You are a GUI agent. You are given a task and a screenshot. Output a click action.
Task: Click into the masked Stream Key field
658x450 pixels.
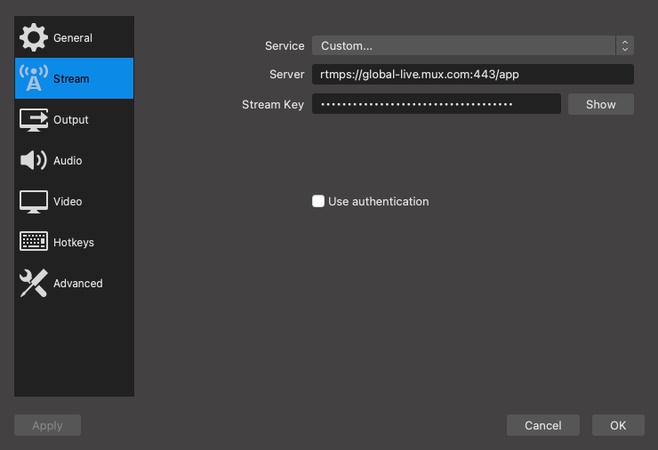(x=436, y=105)
